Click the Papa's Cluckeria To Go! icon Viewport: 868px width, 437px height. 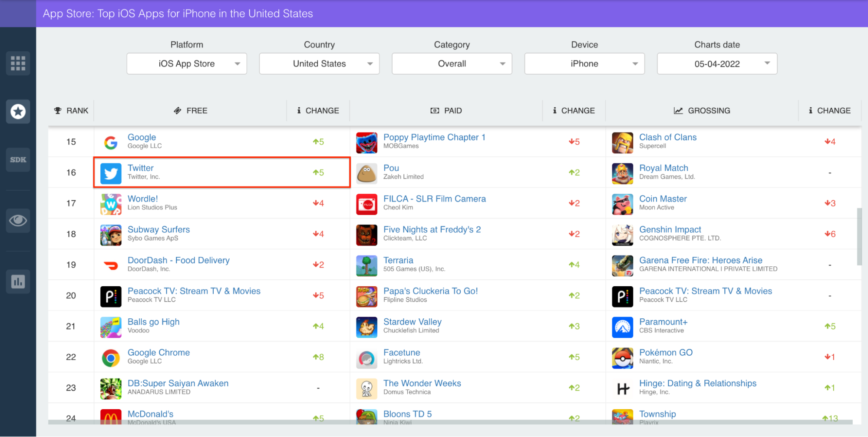click(x=366, y=296)
